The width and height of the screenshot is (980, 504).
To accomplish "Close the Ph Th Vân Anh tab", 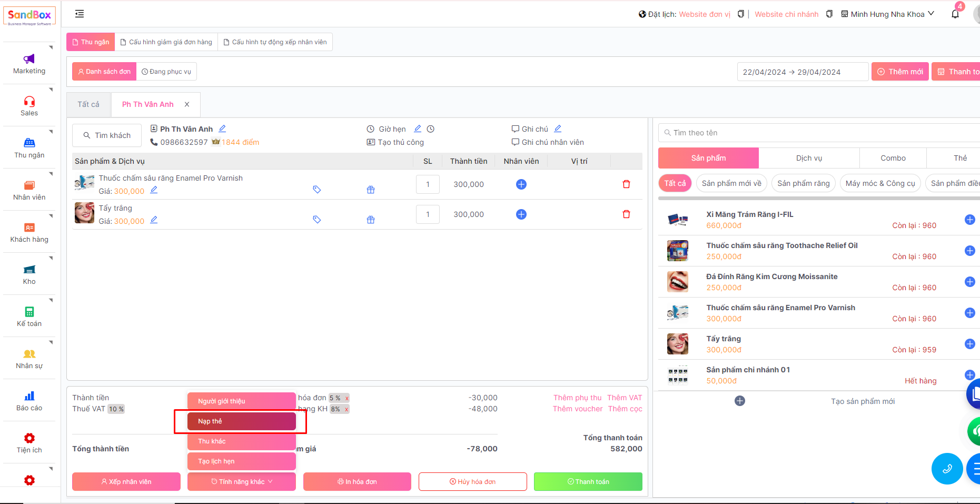I will click(x=187, y=104).
